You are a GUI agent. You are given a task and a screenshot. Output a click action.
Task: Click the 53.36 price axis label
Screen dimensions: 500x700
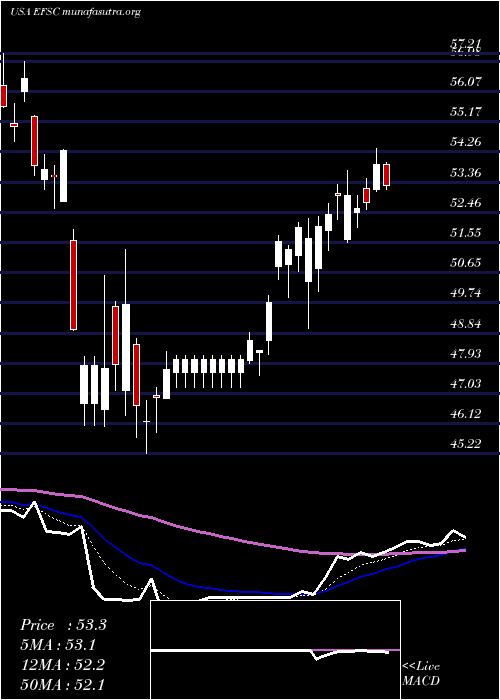466,172
